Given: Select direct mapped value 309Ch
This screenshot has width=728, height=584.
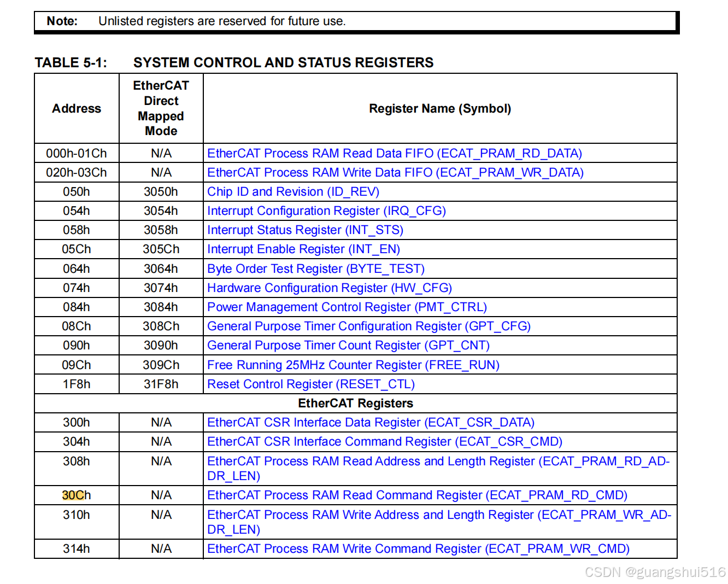Looking at the screenshot, I should (161, 365).
